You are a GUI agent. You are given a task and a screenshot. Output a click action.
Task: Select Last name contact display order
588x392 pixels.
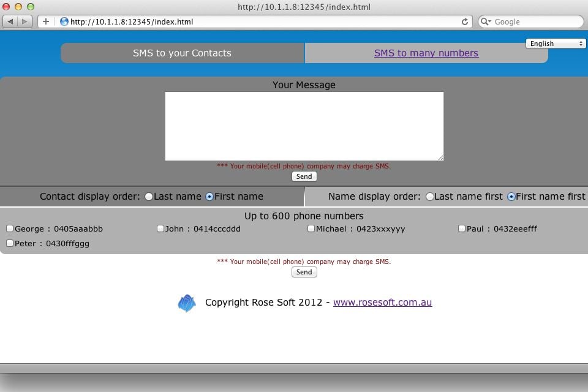149,197
